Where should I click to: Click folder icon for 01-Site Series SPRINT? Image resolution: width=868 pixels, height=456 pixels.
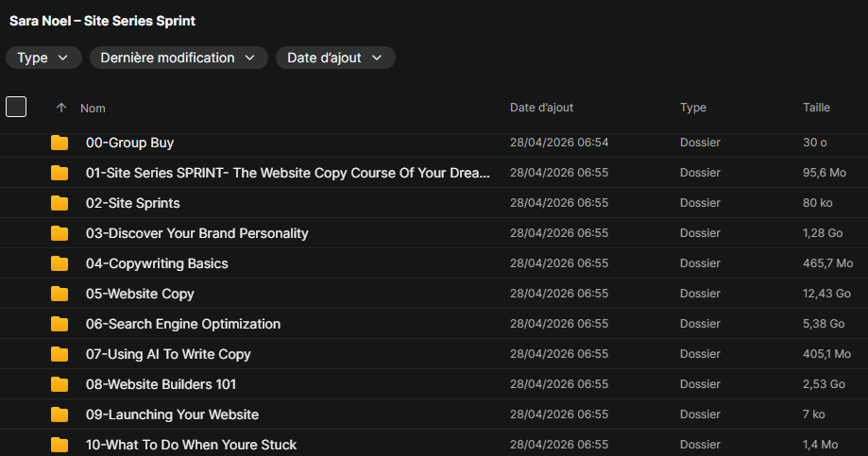tap(60, 173)
